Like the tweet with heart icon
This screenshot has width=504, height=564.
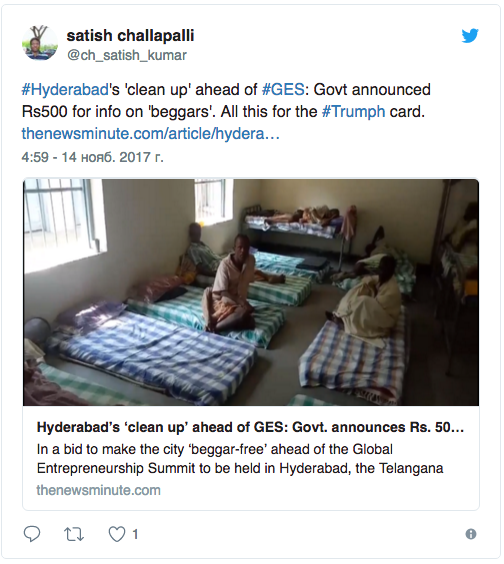pos(117,534)
